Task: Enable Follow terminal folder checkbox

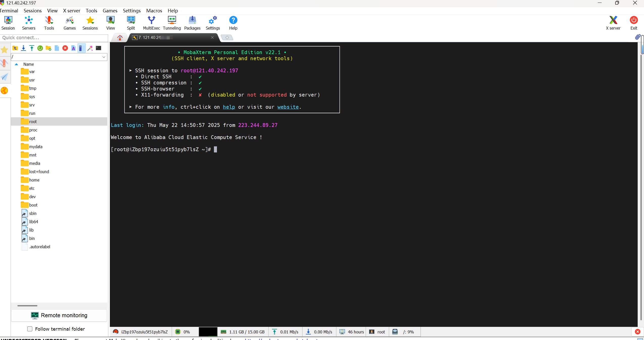Action: (30, 329)
